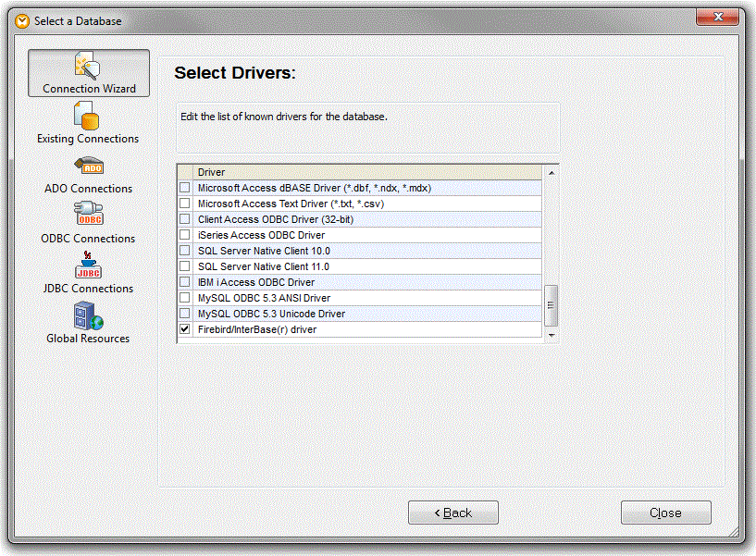Image resolution: width=756 pixels, height=556 pixels.
Task: Close the Select a Database window
Action: (717, 17)
